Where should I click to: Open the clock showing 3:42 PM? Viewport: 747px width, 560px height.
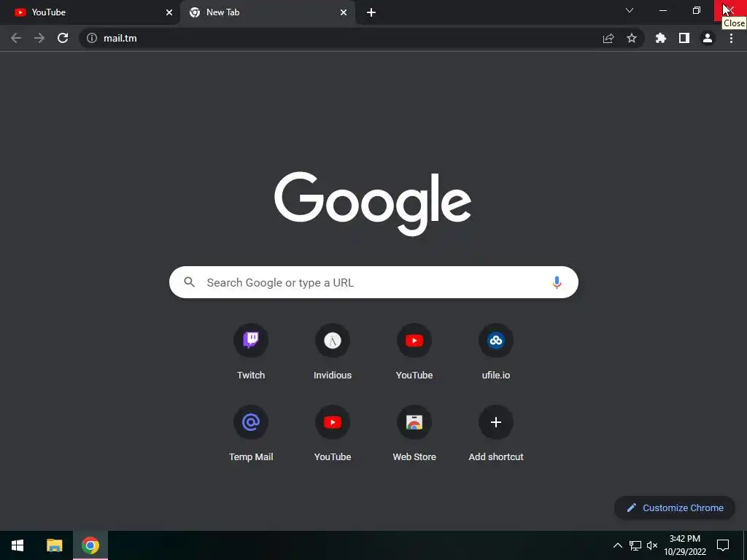pos(684,545)
